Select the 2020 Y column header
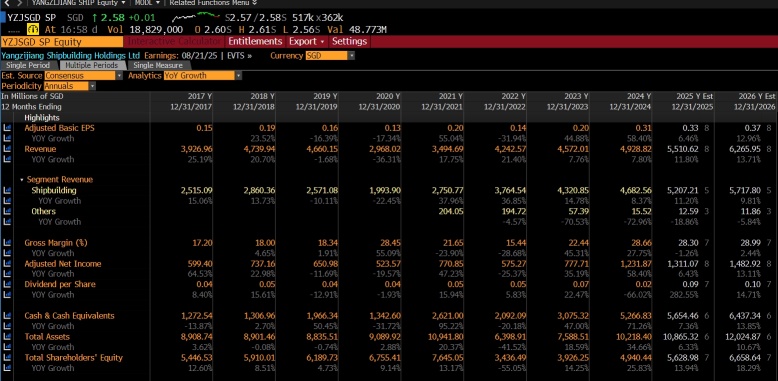The width and height of the screenshot is (778, 381). (x=388, y=96)
